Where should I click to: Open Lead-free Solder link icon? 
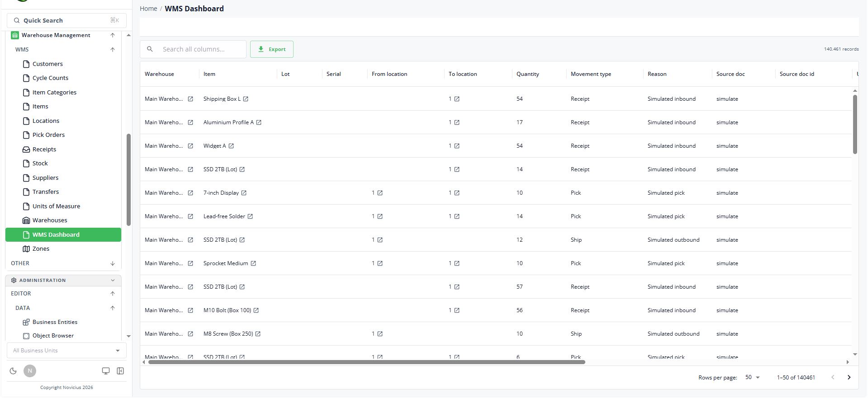(250, 216)
